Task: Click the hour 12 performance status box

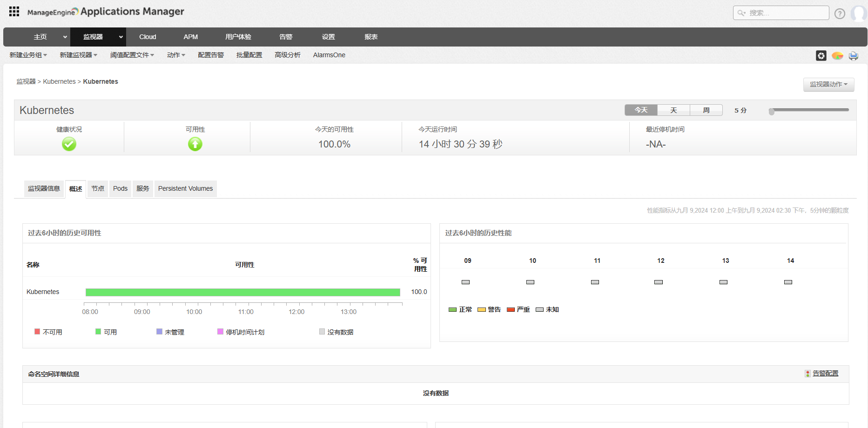Action: tap(659, 282)
